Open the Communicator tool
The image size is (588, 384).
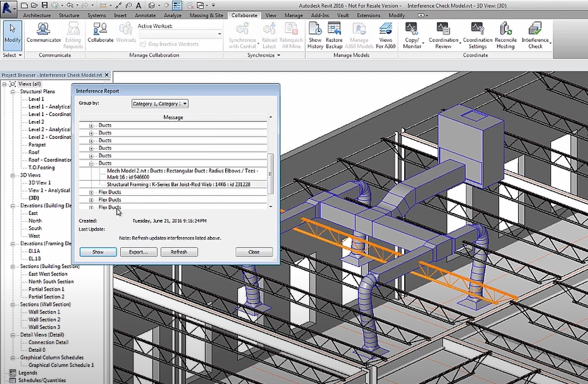click(x=43, y=32)
